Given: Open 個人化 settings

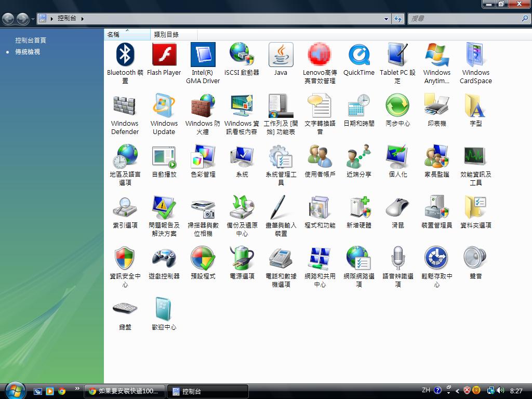Looking at the screenshot, I should pyautogui.click(x=397, y=161).
